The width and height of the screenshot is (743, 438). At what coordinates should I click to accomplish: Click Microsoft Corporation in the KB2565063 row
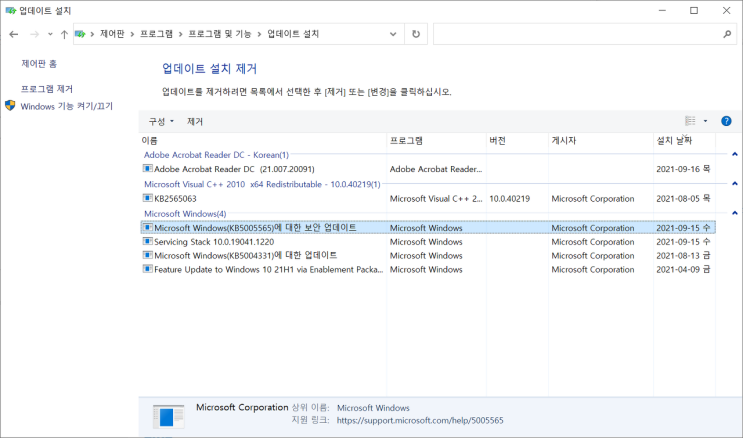(x=593, y=199)
